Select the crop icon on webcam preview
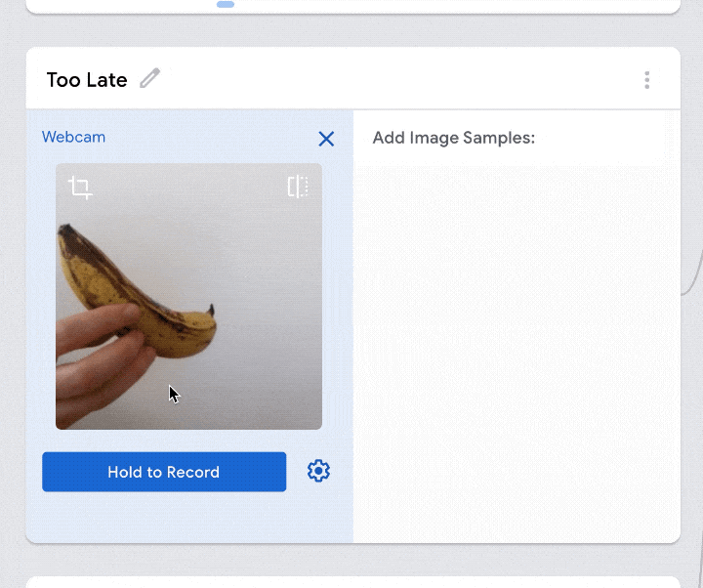This screenshot has width=703, height=588. tap(80, 188)
